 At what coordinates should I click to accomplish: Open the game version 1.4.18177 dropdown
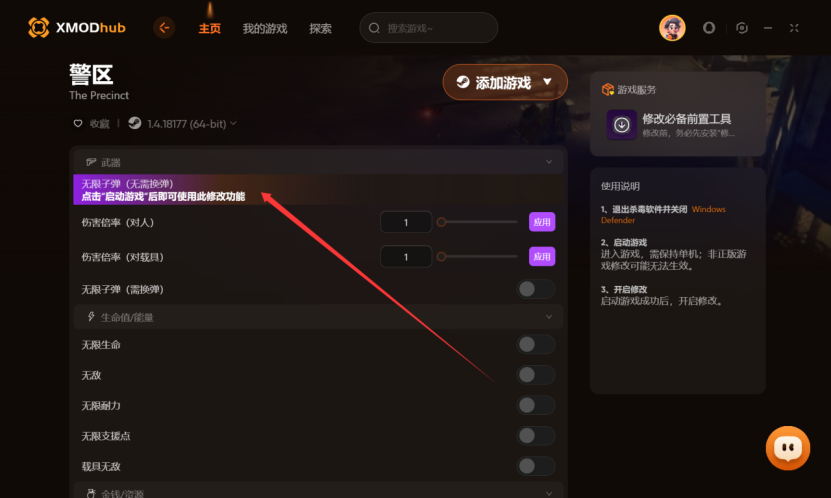(x=183, y=123)
